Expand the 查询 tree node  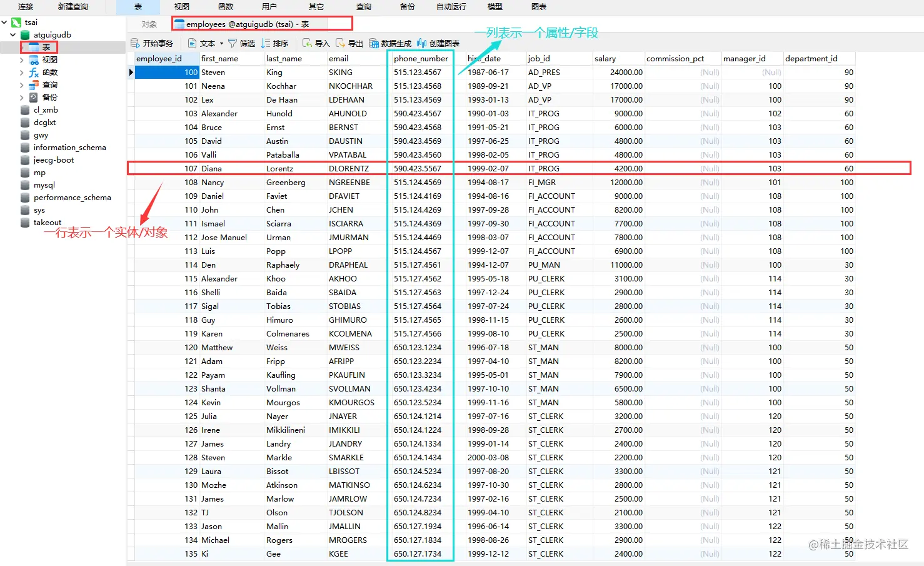point(22,85)
